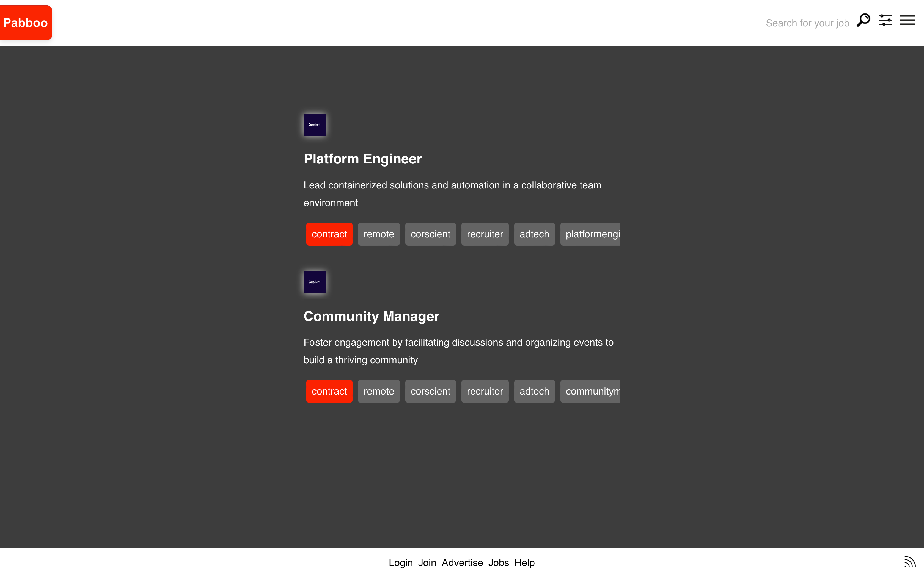Open the Help footer link

coord(524,562)
